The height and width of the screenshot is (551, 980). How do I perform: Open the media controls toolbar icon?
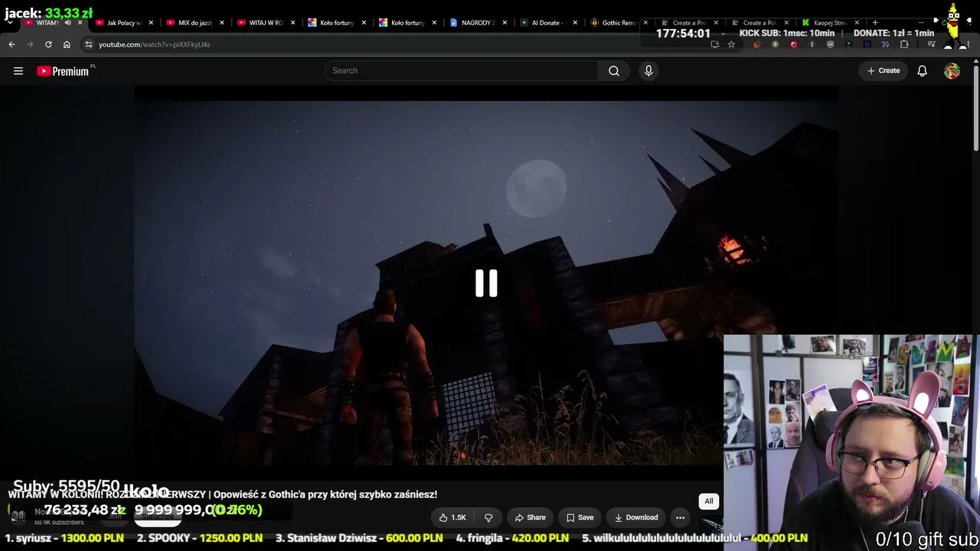tap(931, 44)
